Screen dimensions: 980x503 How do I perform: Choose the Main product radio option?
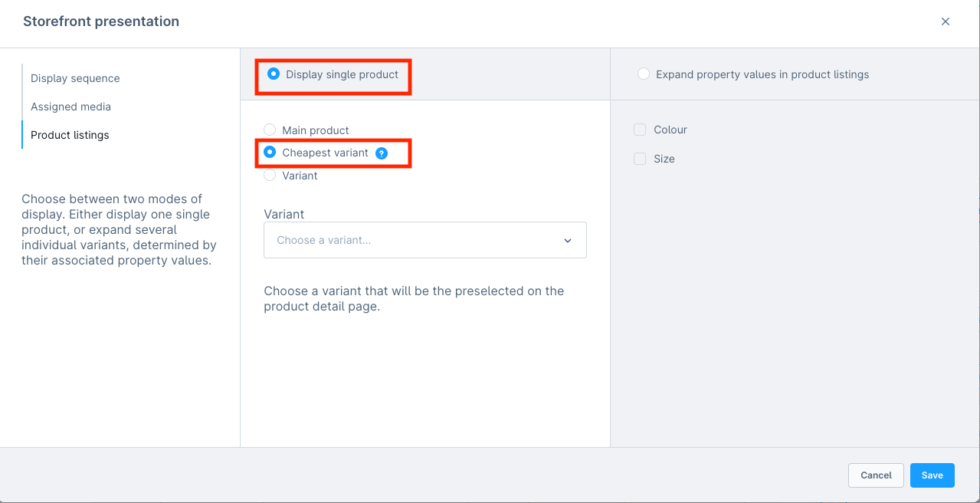[x=270, y=130]
